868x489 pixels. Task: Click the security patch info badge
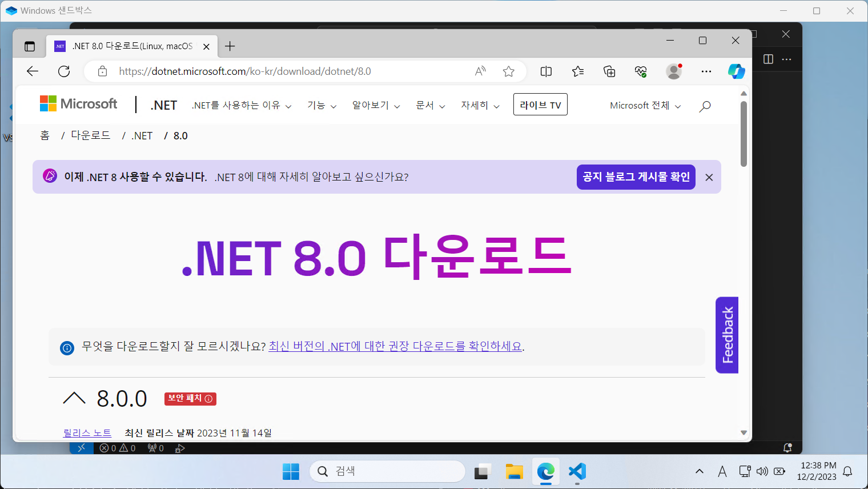coord(190,399)
